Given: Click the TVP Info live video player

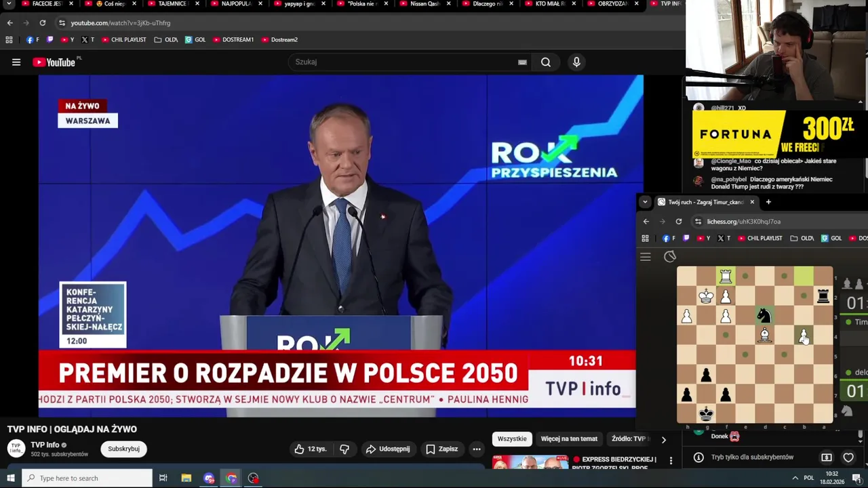Looking at the screenshot, I should tap(340, 245).
